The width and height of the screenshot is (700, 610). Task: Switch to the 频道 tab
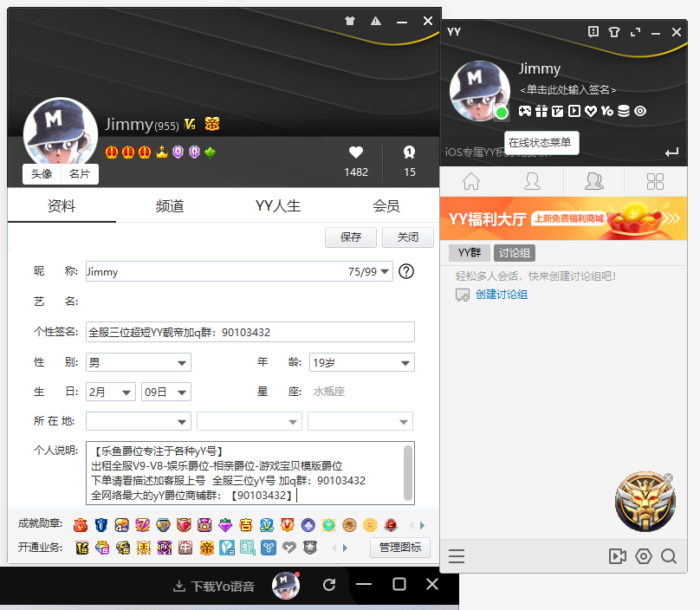click(170, 206)
